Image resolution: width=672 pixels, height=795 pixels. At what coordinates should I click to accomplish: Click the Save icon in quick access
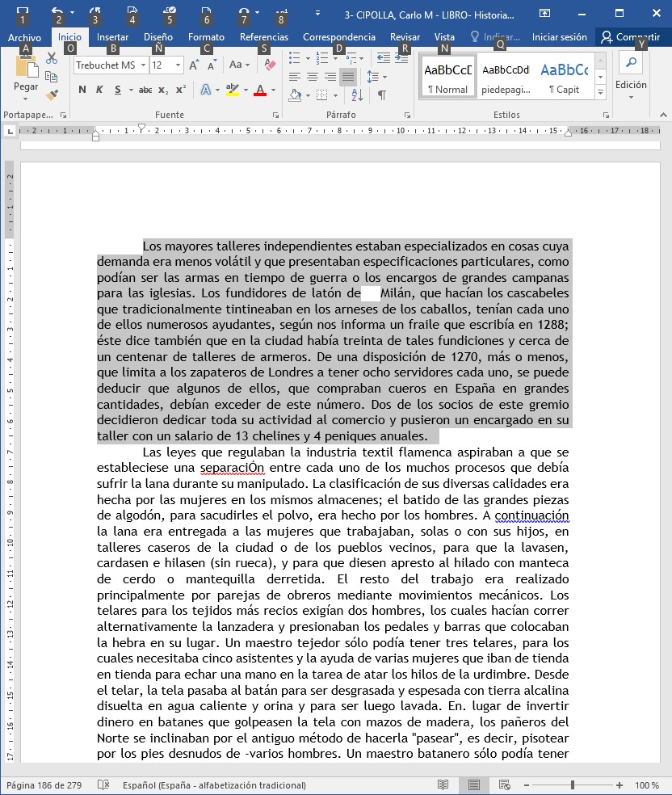[x=23, y=11]
